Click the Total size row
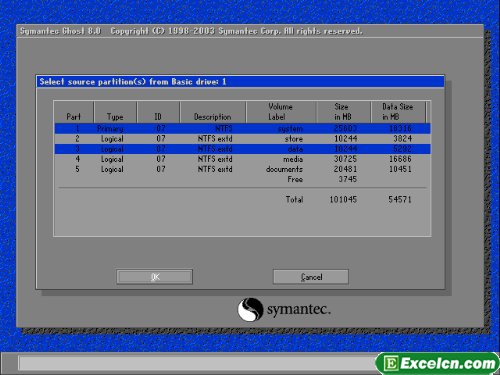Viewport: 500px width, 375px height. tap(242, 199)
